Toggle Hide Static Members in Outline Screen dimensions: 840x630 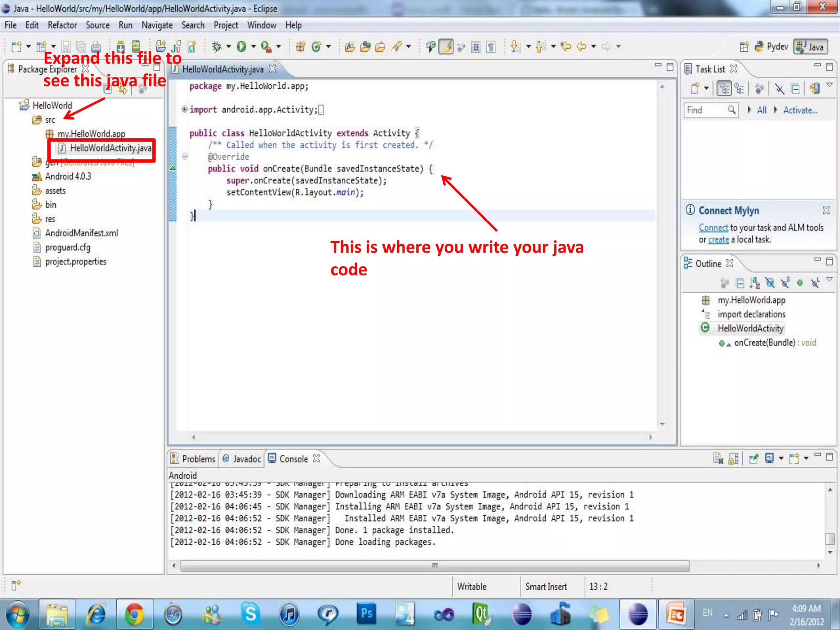(x=785, y=283)
